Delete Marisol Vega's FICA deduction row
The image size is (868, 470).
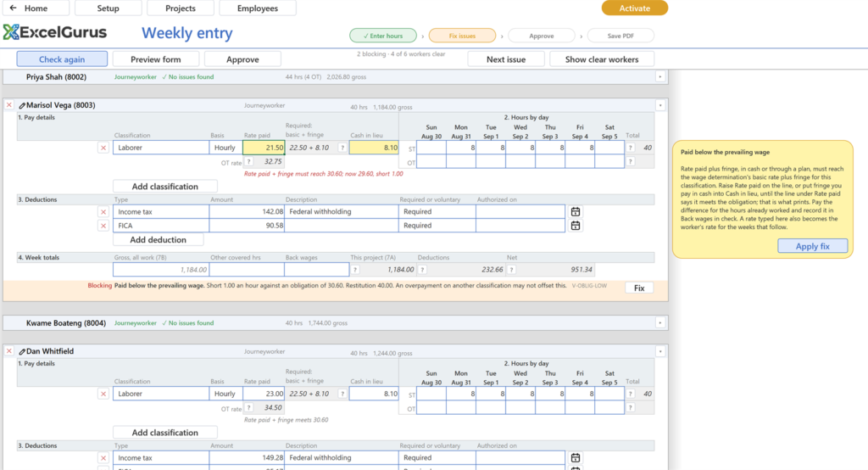(103, 226)
